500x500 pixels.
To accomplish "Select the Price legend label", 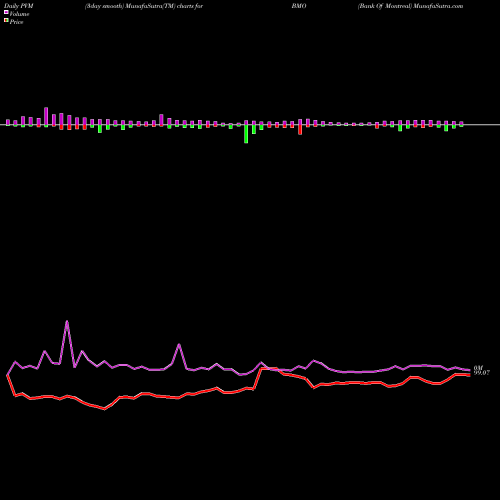I will (16, 22).
